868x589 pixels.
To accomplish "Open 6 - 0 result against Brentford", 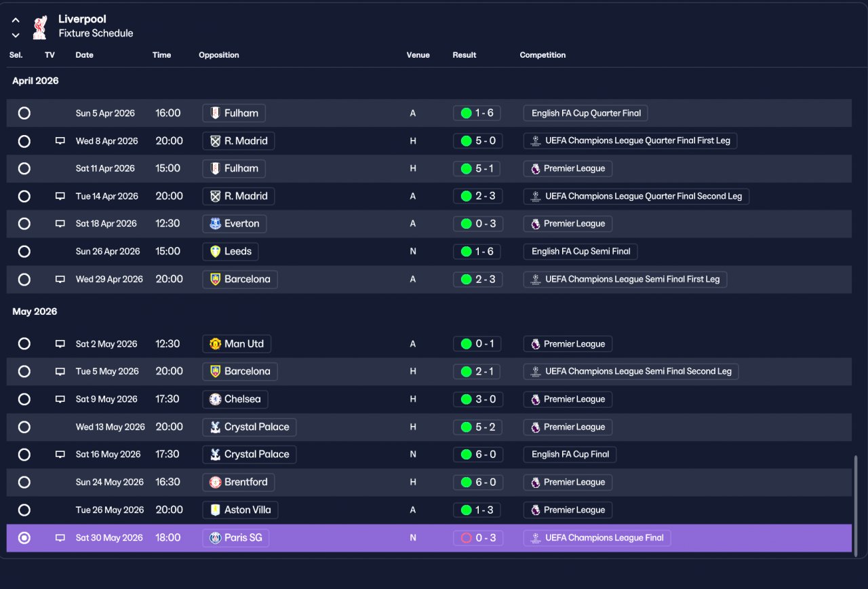I will (478, 482).
